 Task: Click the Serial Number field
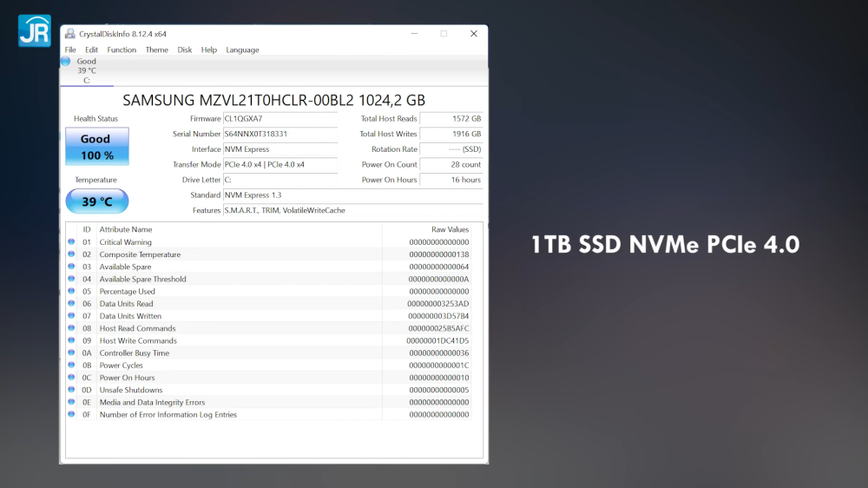coord(279,134)
